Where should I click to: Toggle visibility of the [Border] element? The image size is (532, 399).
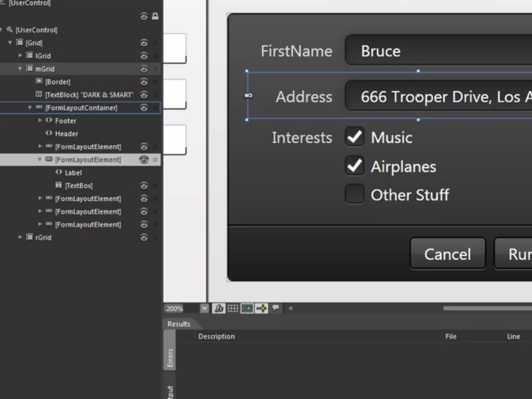click(144, 82)
